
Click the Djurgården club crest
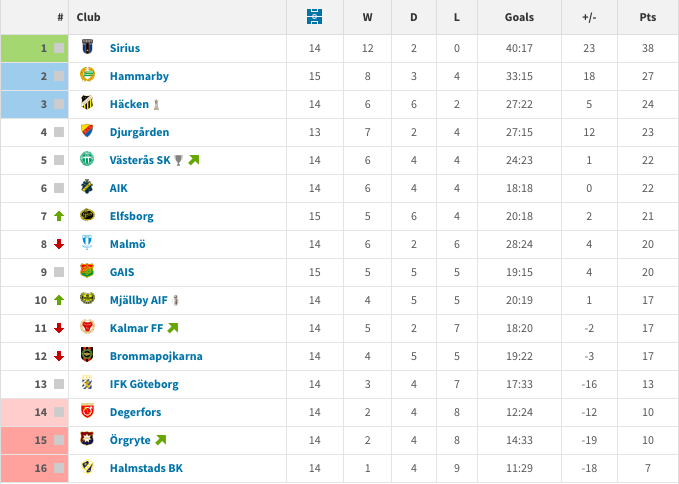(x=87, y=131)
